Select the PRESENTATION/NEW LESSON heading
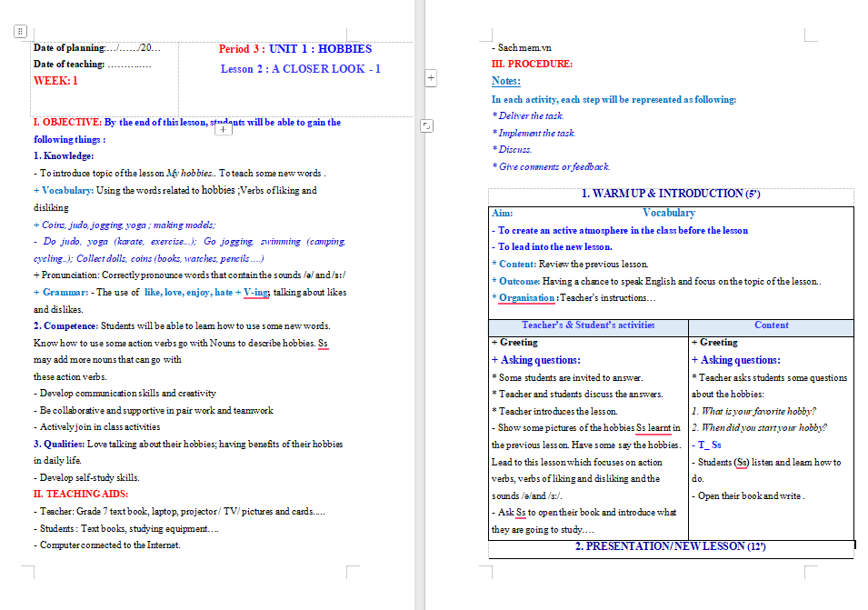 pos(670,546)
